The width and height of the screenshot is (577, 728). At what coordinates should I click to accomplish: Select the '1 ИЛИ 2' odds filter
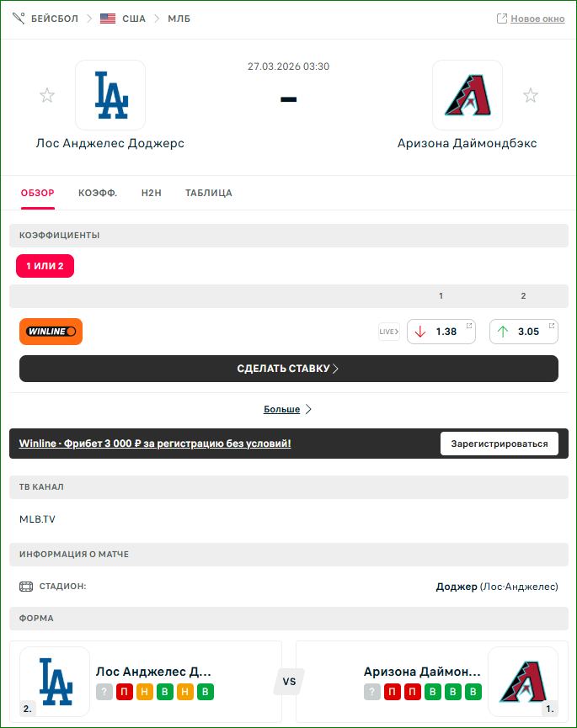45,266
